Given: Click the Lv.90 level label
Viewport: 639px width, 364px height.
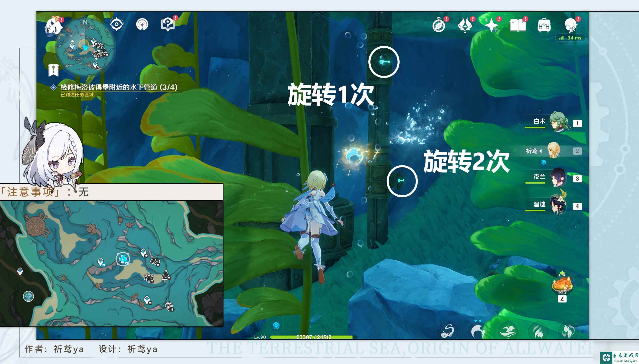Looking at the screenshot, I should pos(260,337).
